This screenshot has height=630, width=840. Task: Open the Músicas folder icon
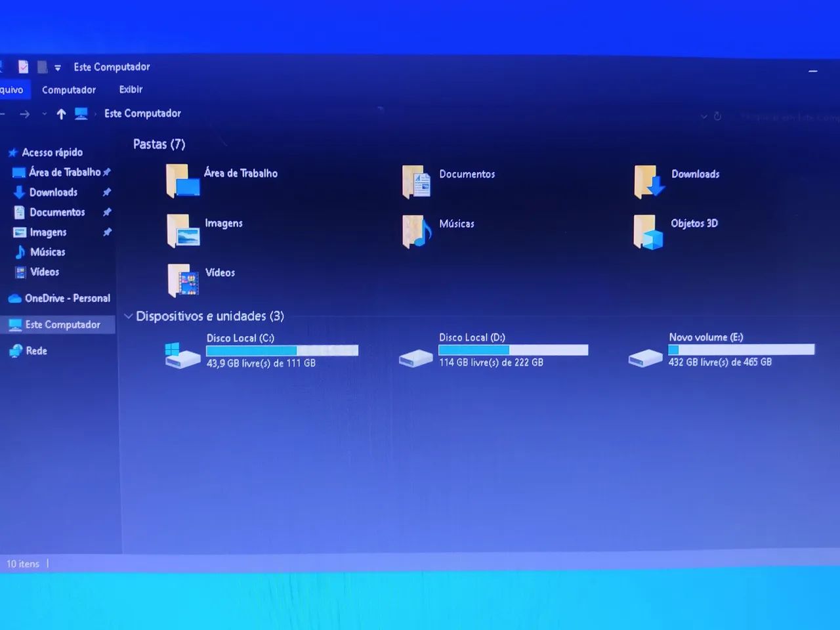[416, 232]
